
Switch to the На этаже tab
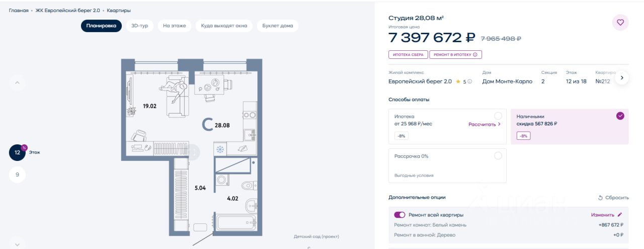175,26
